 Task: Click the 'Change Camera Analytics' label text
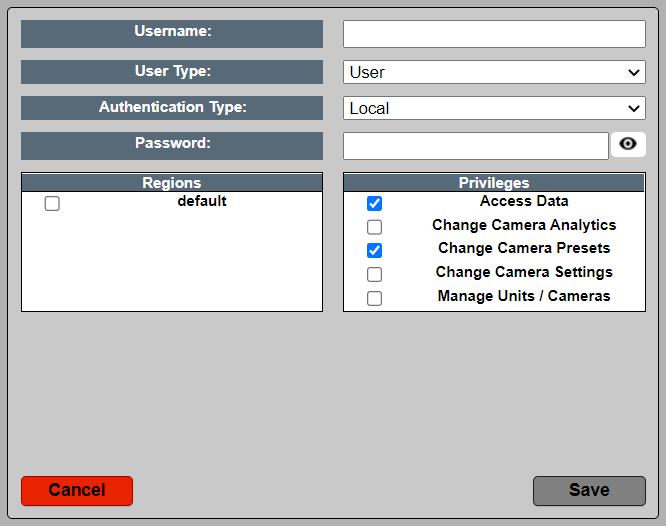coord(524,225)
